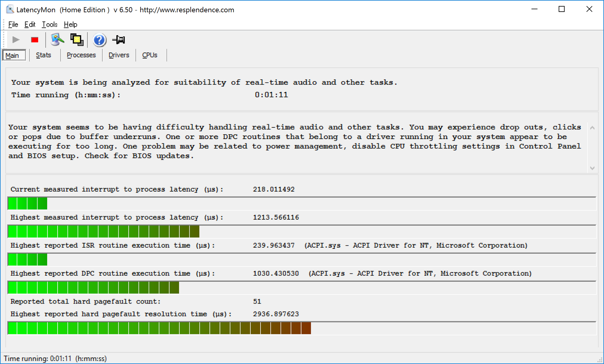Screen dimensions: 604x364
Task: Open the Help menu
Action: click(70, 25)
